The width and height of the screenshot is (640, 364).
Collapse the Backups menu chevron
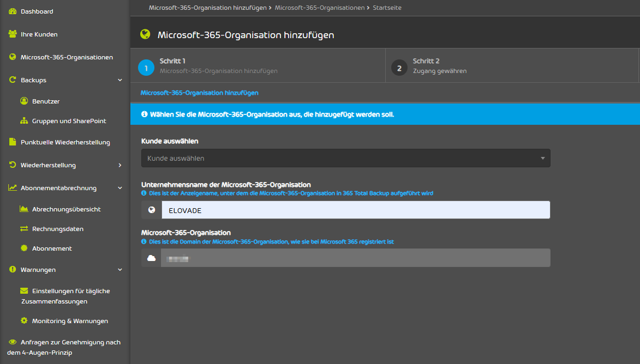(120, 80)
